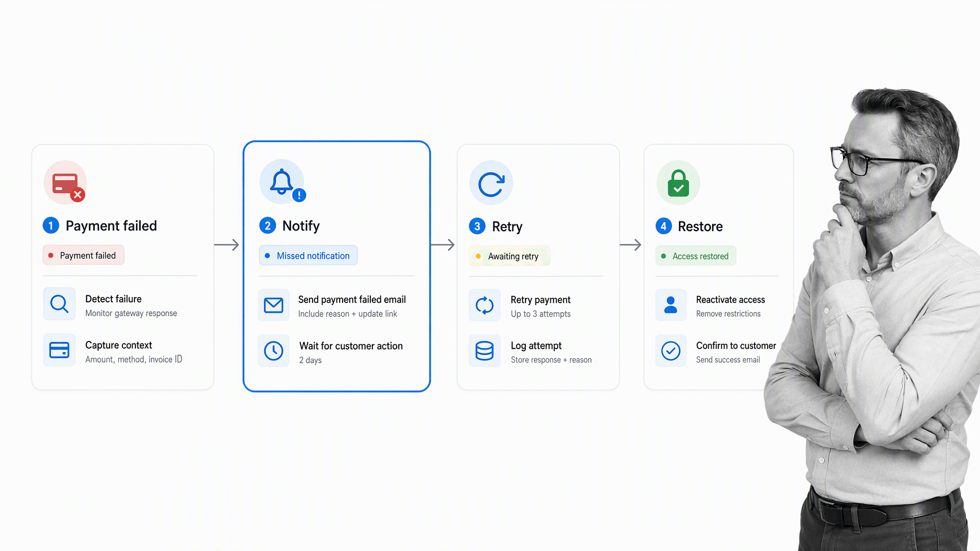Select the Missed notification status badge
This screenshot has width=980, height=551.
click(x=308, y=255)
